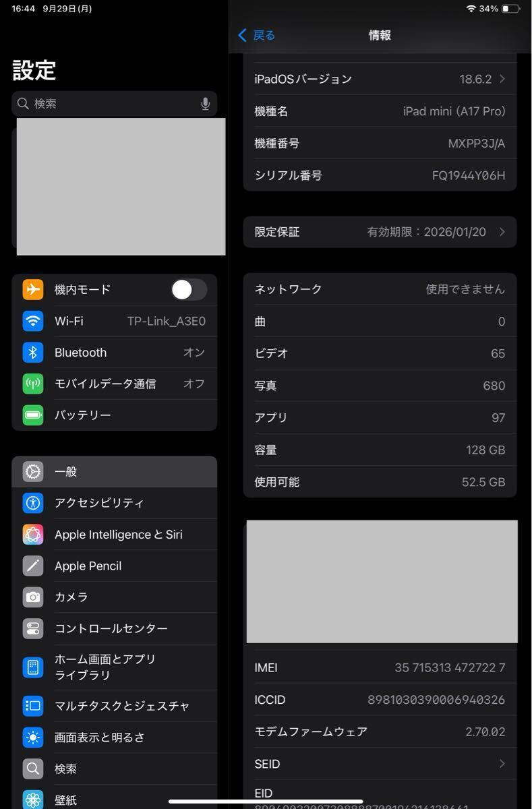The height and width of the screenshot is (809, 532).
Task: Tap the Battery (バッテリー) icon
Action: click(x=33, y=415)
